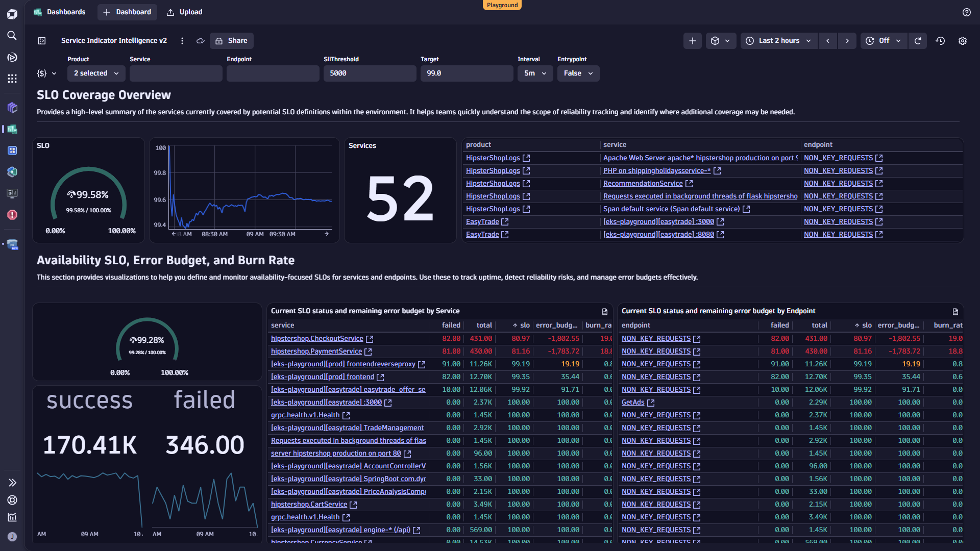Open the export icon on Service table

coord(605,311)
